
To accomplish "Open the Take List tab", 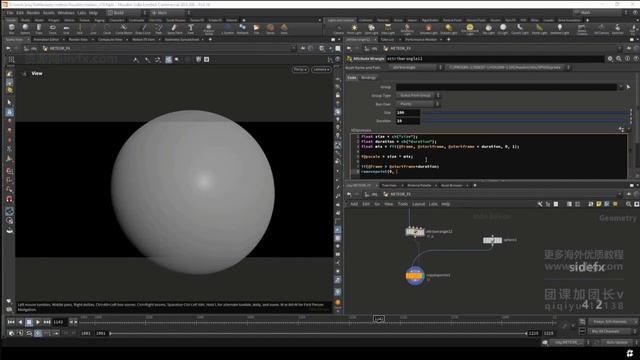I will coord(387,40).
